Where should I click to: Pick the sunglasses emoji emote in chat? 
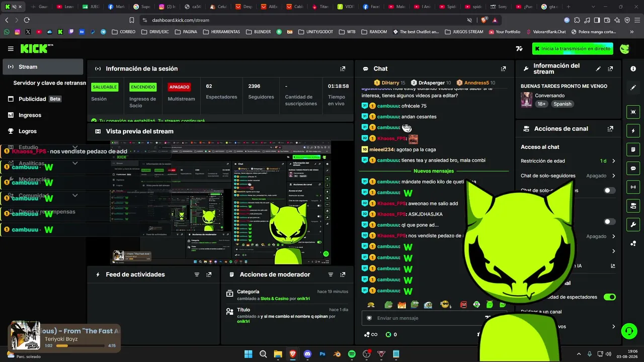(445, 305)
